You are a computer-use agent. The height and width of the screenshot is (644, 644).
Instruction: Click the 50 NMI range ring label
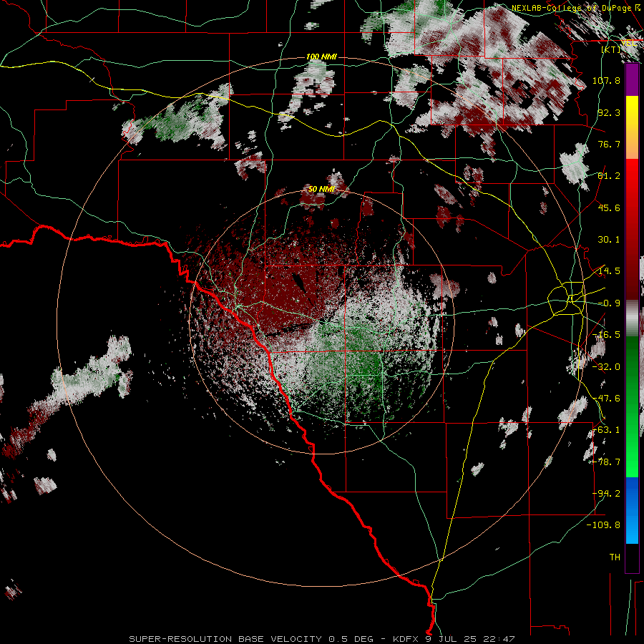click(321, 189)
